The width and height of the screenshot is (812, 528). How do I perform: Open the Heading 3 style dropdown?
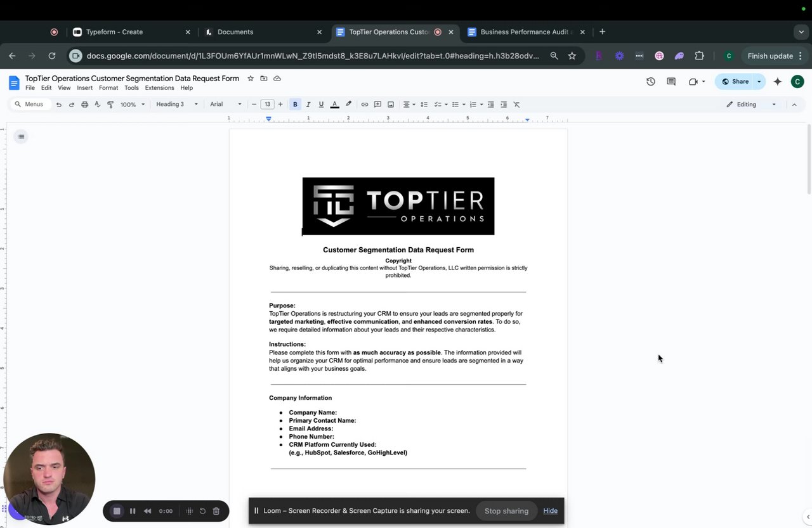point(177,105)
